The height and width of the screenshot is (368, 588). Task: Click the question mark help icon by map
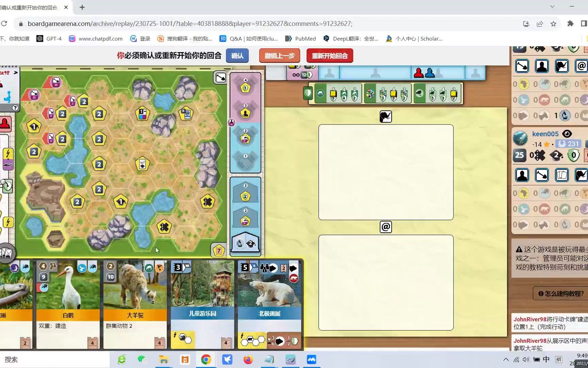(15, 108)
